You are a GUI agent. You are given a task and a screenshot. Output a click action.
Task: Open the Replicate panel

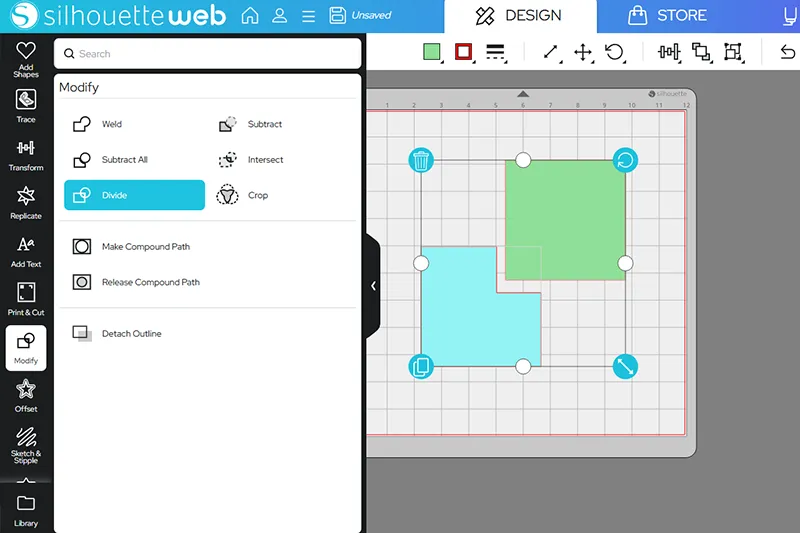(26, 203)
